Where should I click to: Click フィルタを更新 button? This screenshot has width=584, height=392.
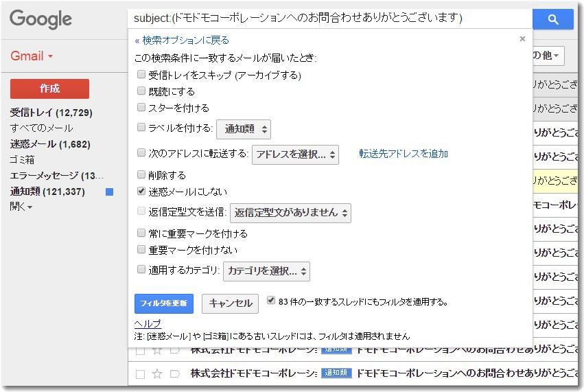[x=164, y=303]
